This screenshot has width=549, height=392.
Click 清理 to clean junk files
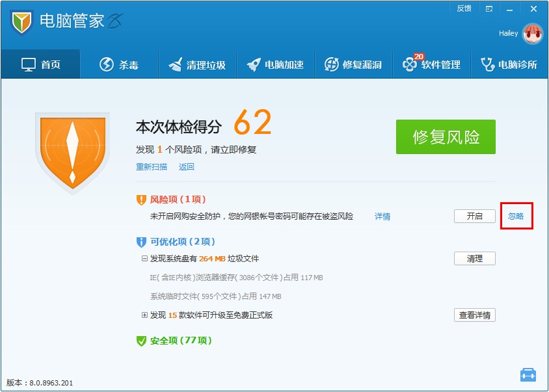pyautogui.click(x=474, y=258)
